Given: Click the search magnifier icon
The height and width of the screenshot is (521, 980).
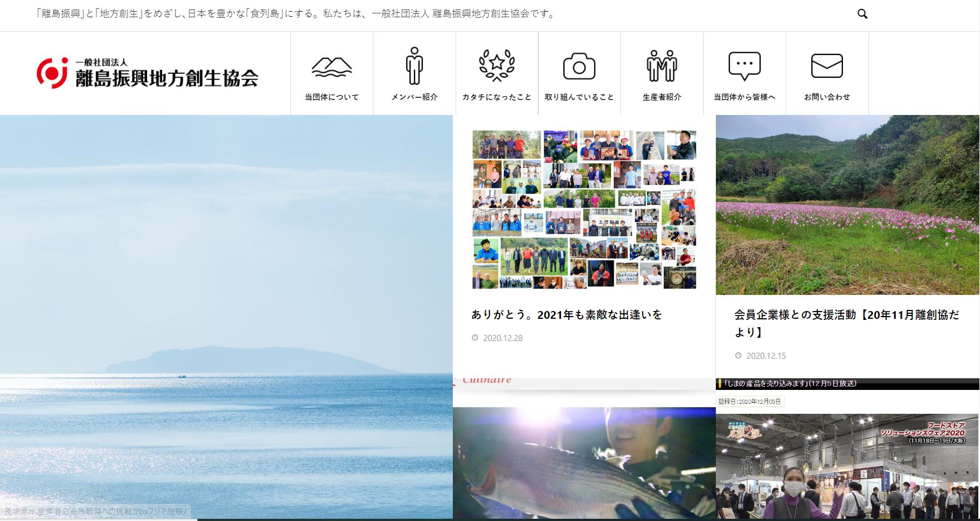Looking at the screenshot, I should (x=862, y=14).
